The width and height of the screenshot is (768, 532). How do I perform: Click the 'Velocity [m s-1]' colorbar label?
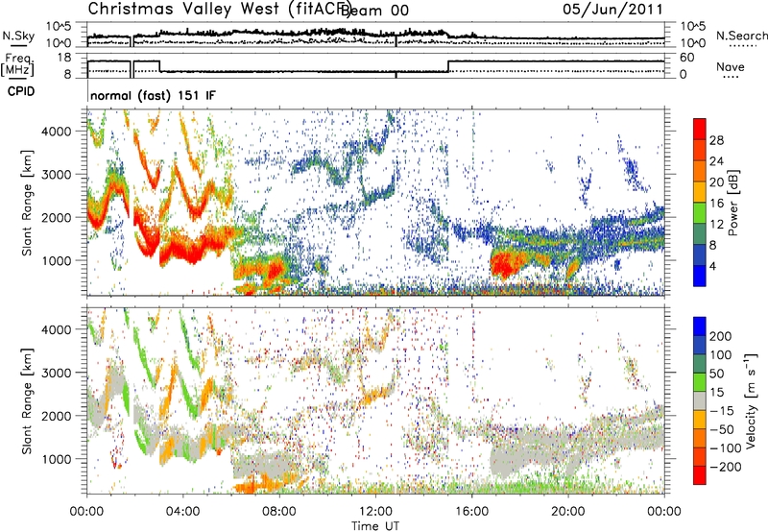click(752, 400)
